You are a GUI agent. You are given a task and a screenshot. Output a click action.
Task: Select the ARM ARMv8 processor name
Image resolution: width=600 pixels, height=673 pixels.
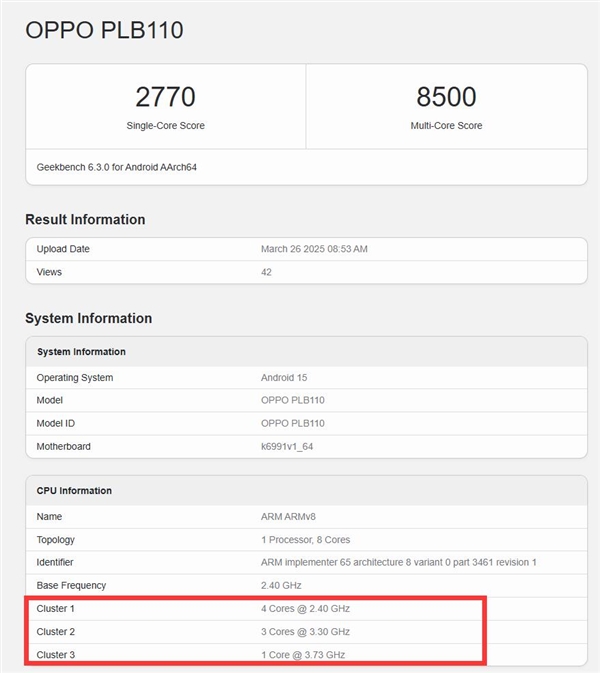[292, 517]
